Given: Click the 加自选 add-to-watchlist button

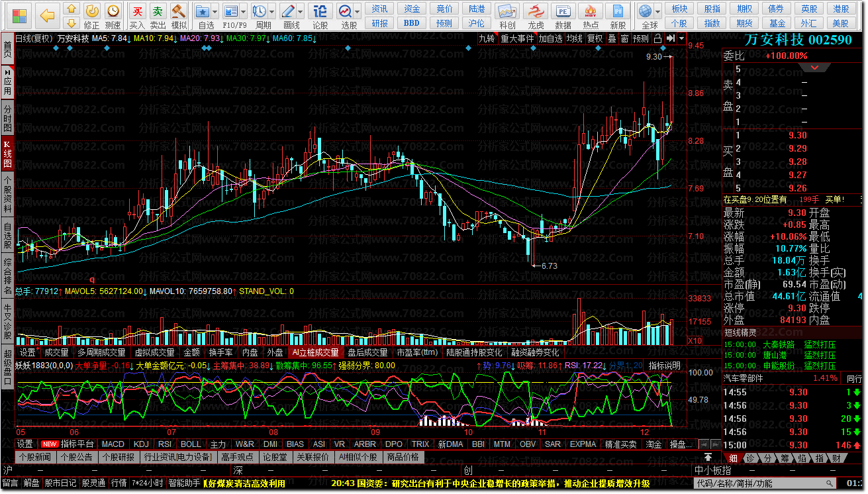Looking at the screenshot, I should coord(550,38).
